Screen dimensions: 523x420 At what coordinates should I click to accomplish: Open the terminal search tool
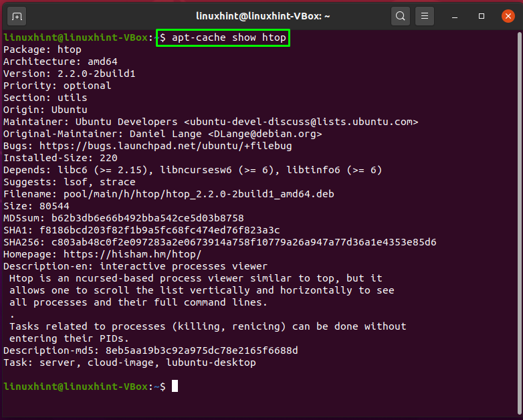[400, 16]
